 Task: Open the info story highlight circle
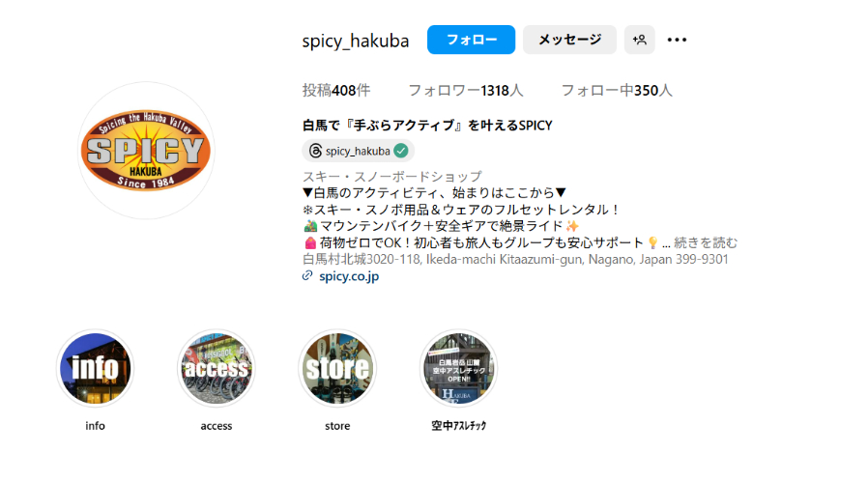[96, 368]
